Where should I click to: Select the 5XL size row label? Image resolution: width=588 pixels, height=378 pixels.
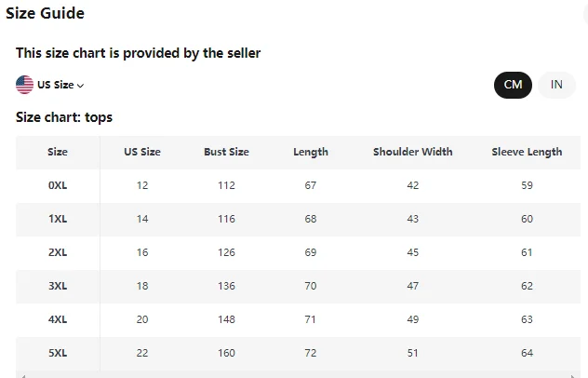(x=58, y=353)
